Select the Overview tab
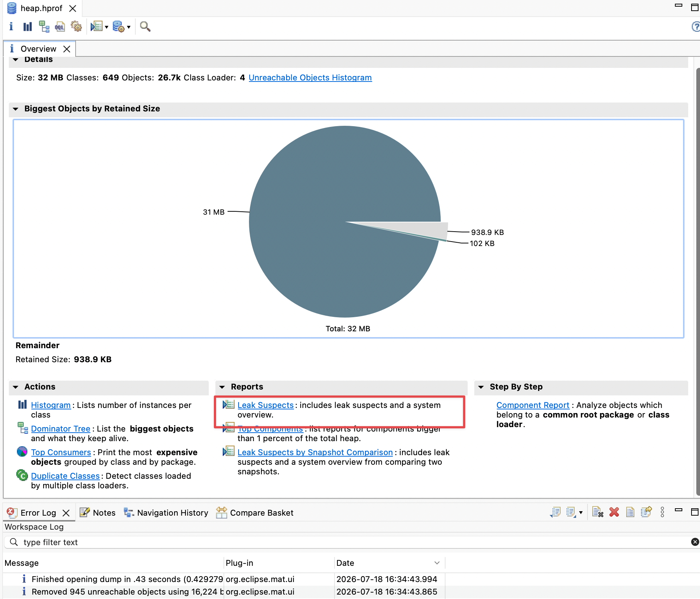 tap(38, 49)
